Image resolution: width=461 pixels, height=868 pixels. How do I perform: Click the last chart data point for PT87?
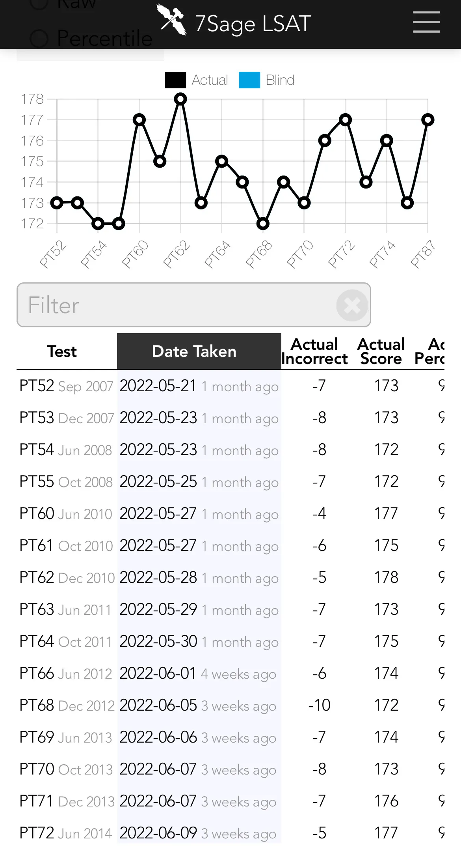(x=428, y=120)
